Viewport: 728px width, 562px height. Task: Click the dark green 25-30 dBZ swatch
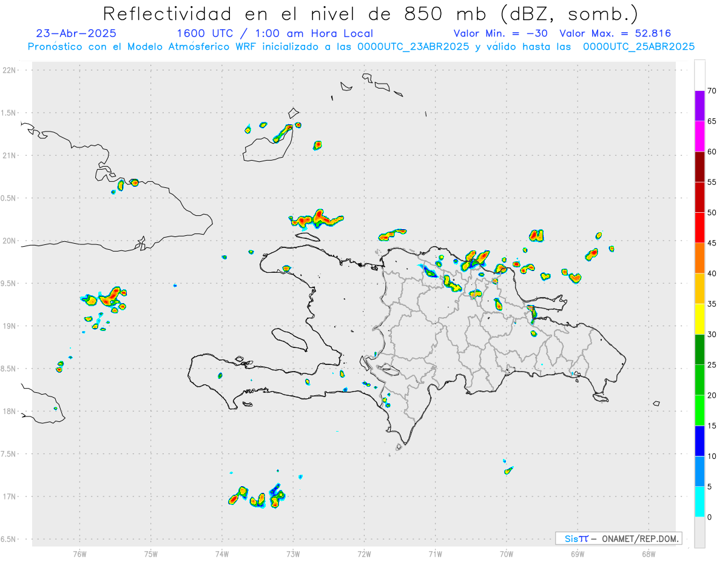coord(699,350)
